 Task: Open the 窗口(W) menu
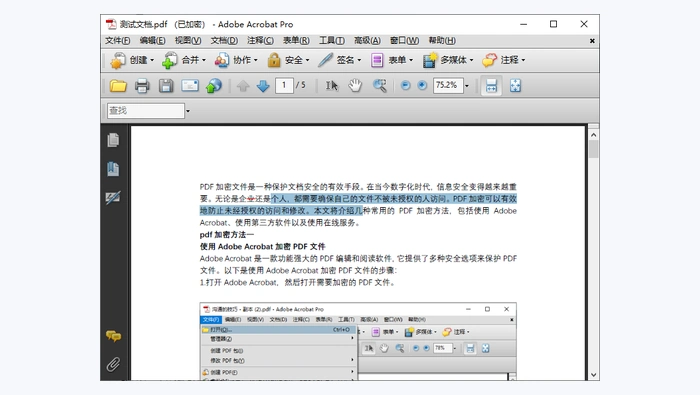(x=404, y=41)
